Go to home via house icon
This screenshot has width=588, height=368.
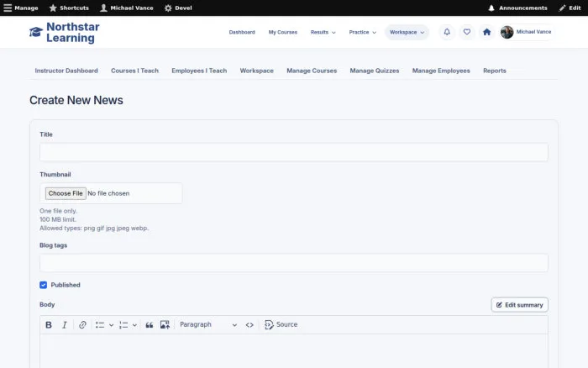point(486,32)
